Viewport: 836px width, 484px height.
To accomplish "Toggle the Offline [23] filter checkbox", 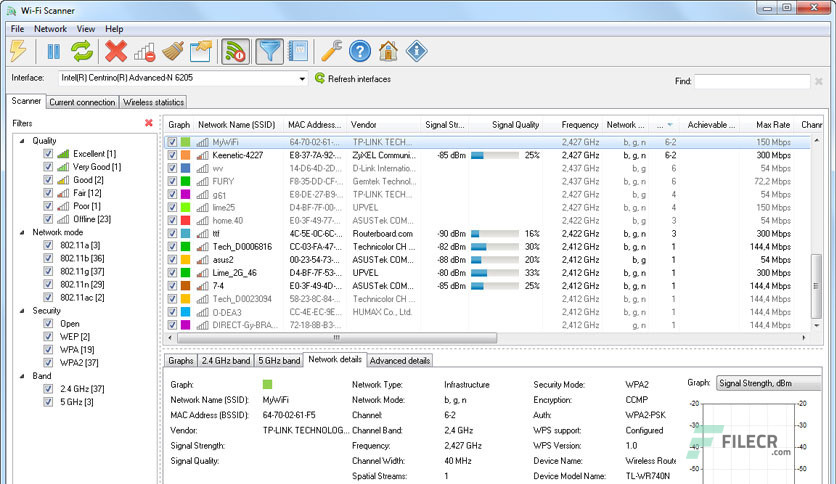I will [48, 219].
